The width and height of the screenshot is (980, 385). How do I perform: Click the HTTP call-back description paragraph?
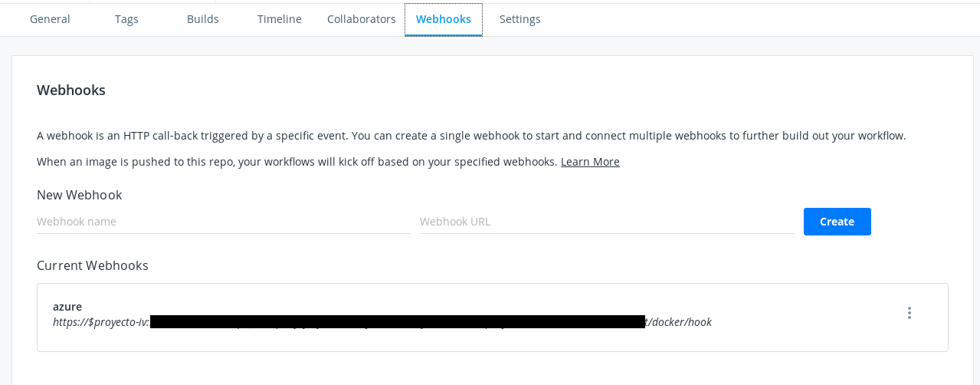471,136
